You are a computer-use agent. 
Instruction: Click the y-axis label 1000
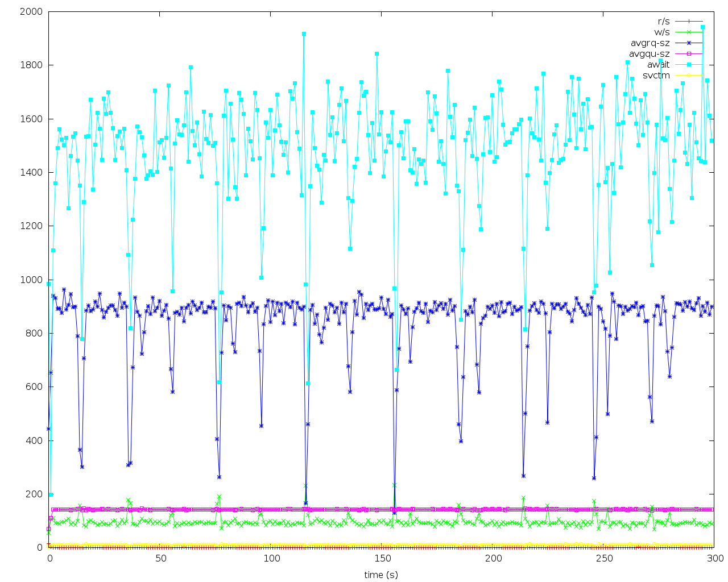point(31,280)
